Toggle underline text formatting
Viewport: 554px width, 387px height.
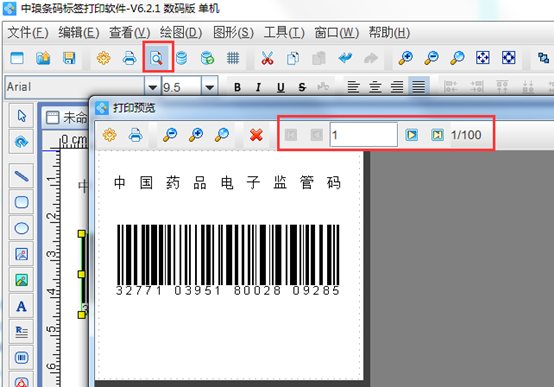point(281,87)
